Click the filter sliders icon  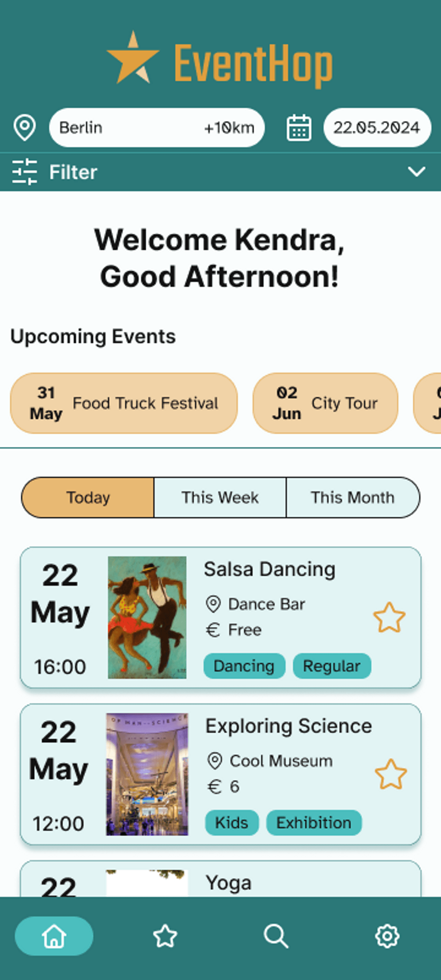(x=25, y=172)
